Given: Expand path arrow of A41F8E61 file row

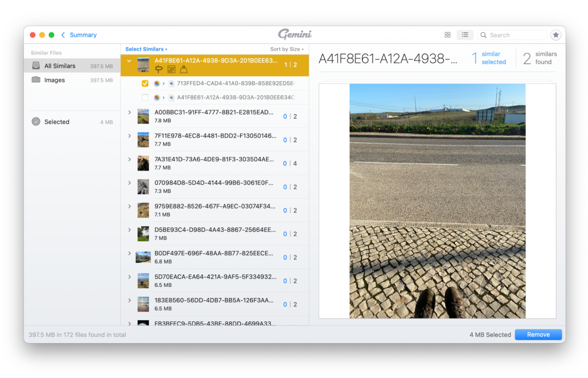Looking at the screenshot, I should tap(164, 98).
